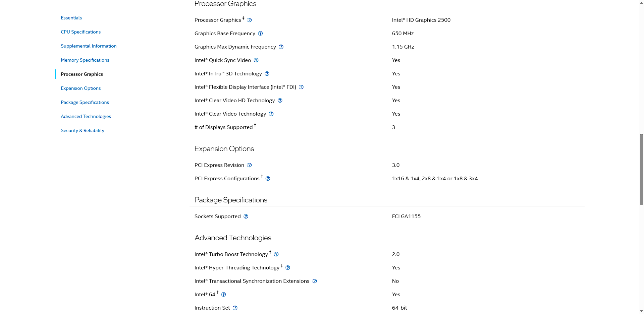Show Sockets Supported info tooltip

(x=246, y=216)
